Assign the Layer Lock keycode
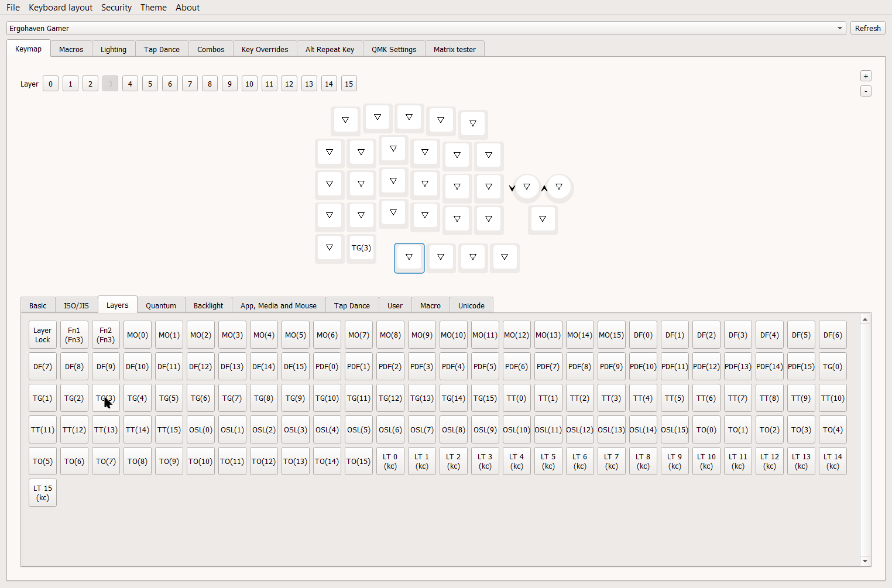The width and height of the screenshot is (892, 588). coord(43,335)
